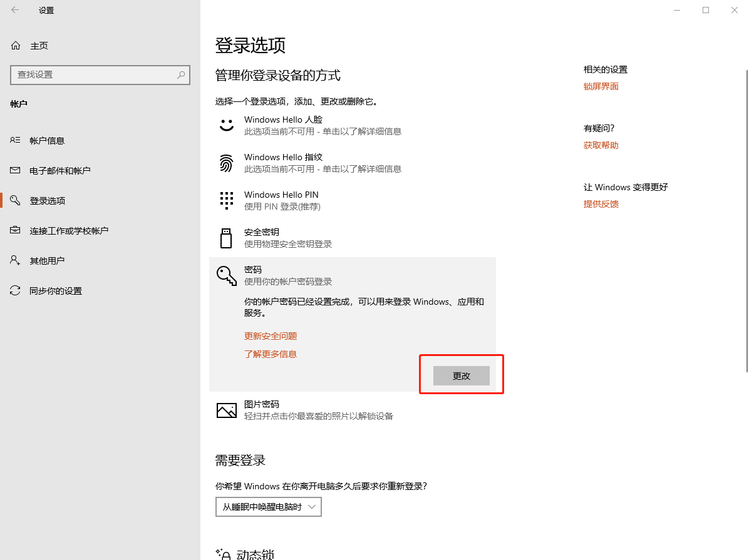The image size is (749, 560).
Task: Click the 安全密钥 USB key icon
Action: point(226,237)
